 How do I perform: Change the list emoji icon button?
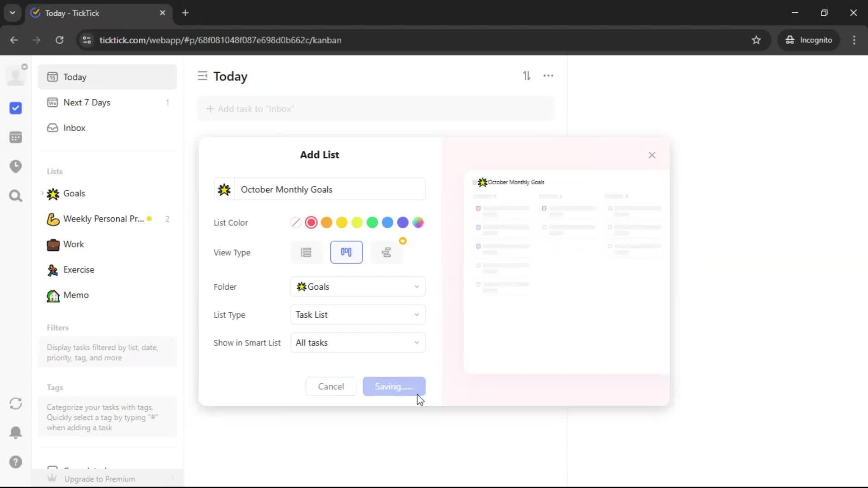point(224,189)
